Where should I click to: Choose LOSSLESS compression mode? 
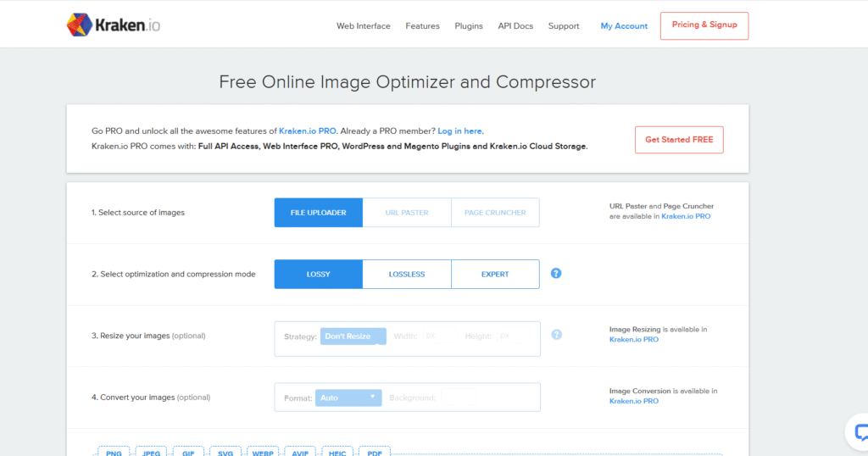coord(407,274)
